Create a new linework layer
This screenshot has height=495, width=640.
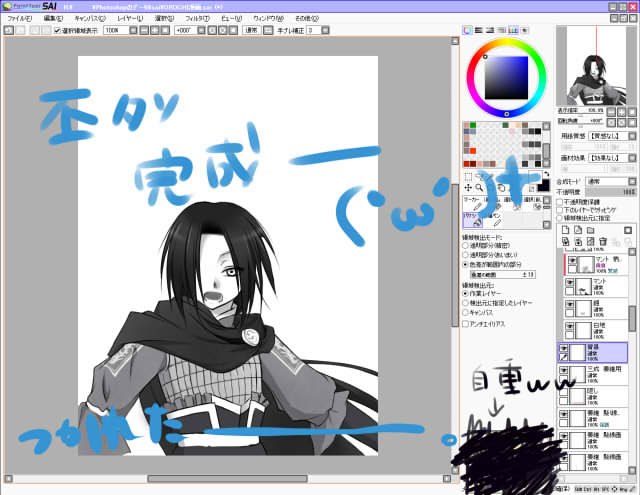(578, 231)
